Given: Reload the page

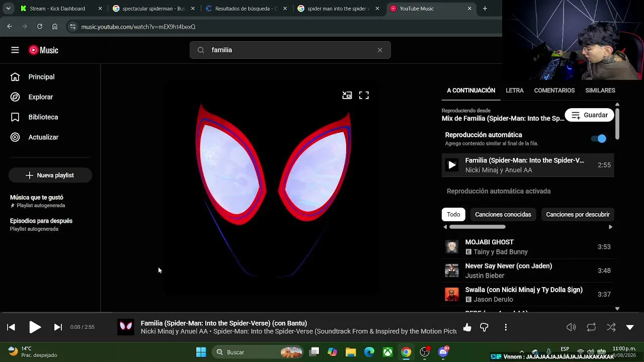Looking at the screenshot, I should pos(40,27).
